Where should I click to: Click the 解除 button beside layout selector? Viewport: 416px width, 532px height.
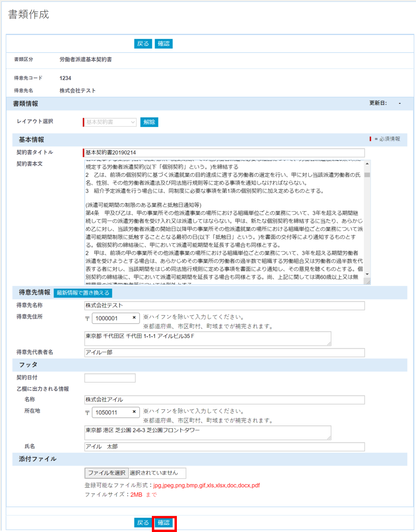(x=150, y=122)
